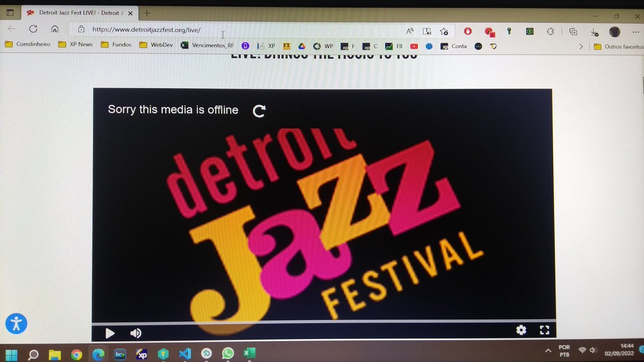Open the tab actions menu button

(10, 12)
